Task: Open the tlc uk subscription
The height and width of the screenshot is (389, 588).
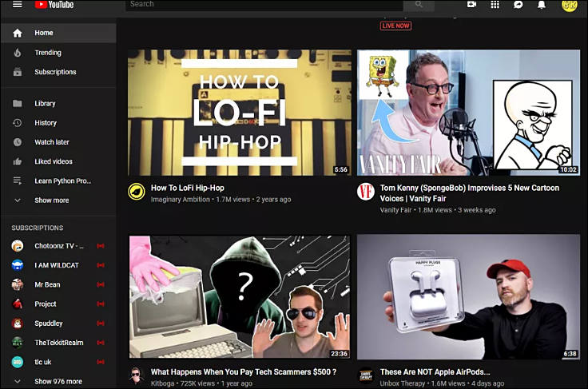Action: tap(58, 362)
